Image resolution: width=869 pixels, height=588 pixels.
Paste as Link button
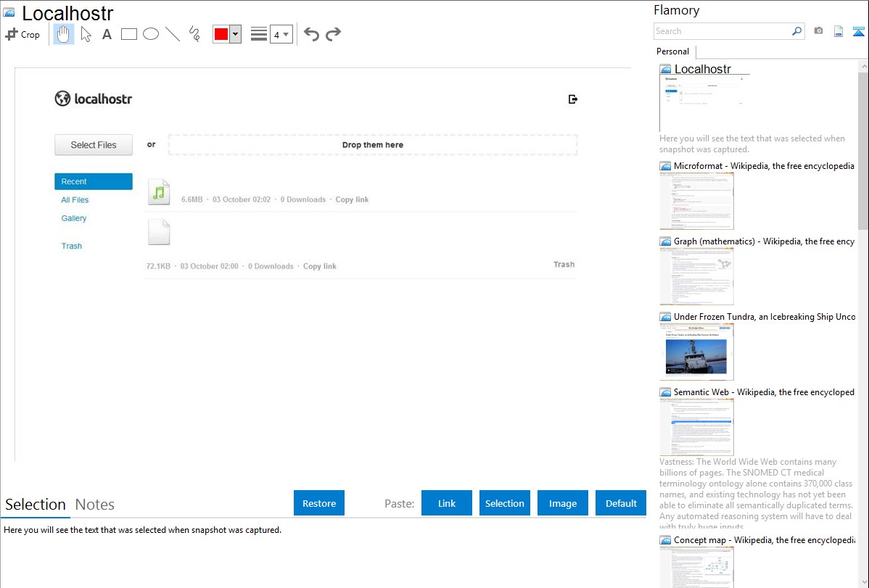tap(447, 503)
